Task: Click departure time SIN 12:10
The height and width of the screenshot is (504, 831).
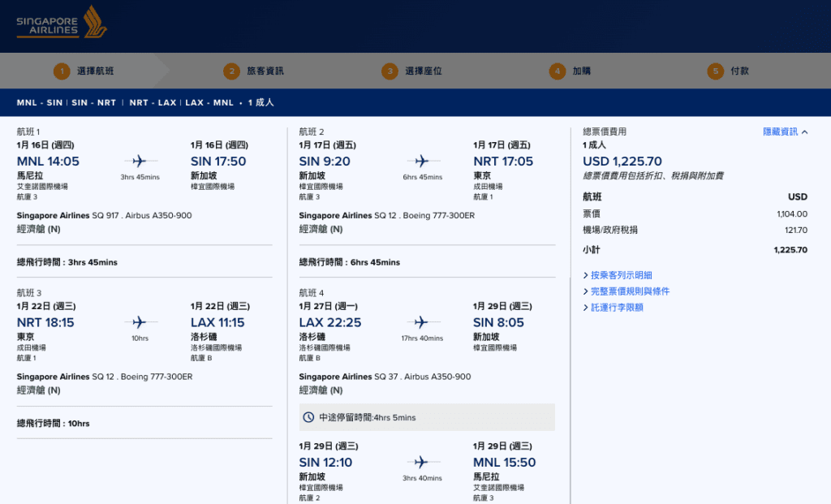Action: [325, 462]
